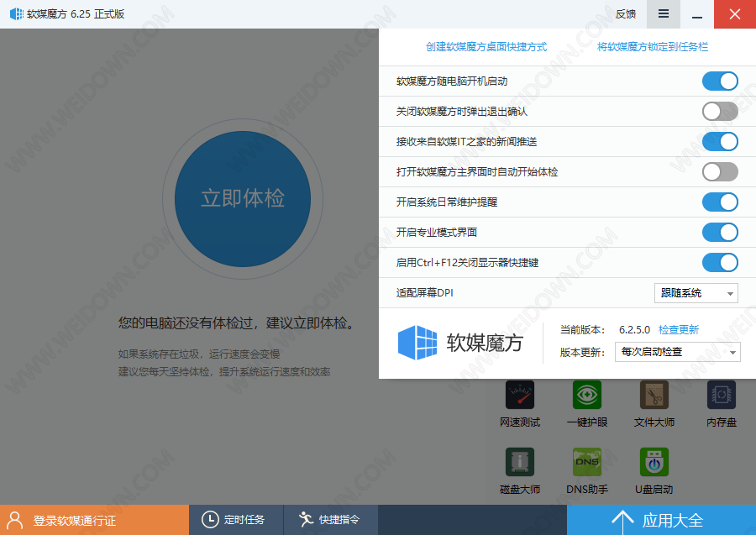Disable 软媒魔方随电脑开机启动 startup toggle
Screen dimensions: 756x535
point(720,81)
